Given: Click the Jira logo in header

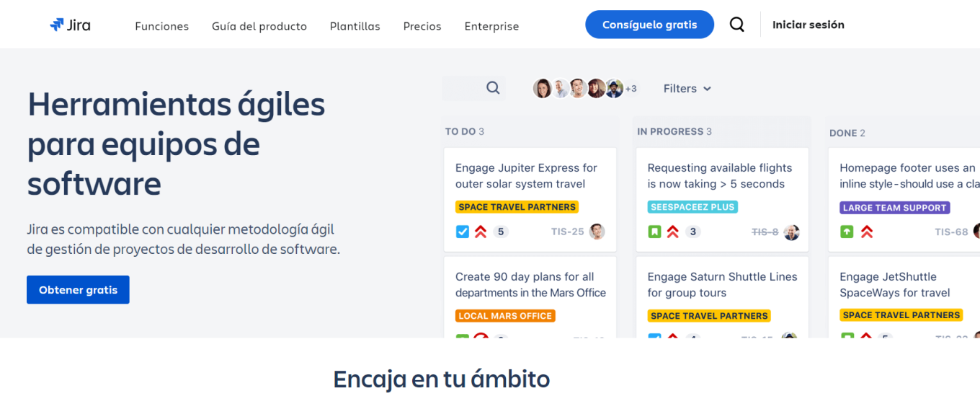Looking at the screenshot, I should [70, 25].
